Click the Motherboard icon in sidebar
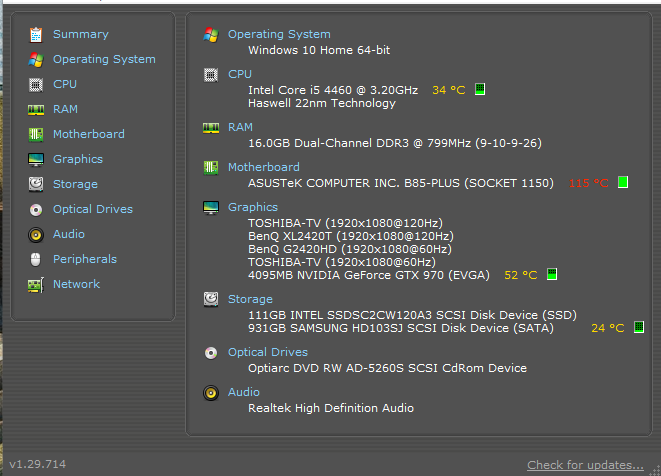 pyautogui.click(x=36, y=134)
